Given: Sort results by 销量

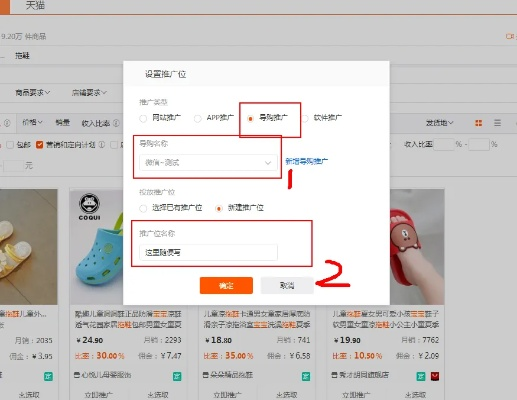Looking at the screenshot, I should coord(62,123).
